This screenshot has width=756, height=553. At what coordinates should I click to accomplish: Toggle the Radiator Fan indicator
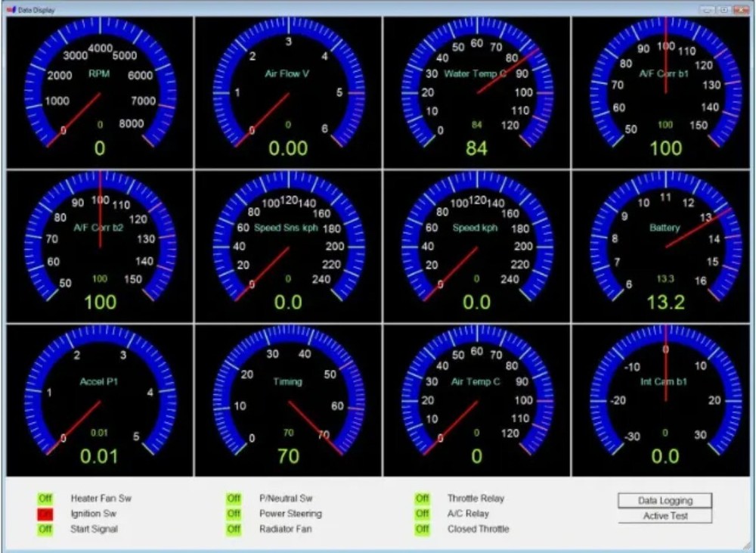[x=233, y=530]
